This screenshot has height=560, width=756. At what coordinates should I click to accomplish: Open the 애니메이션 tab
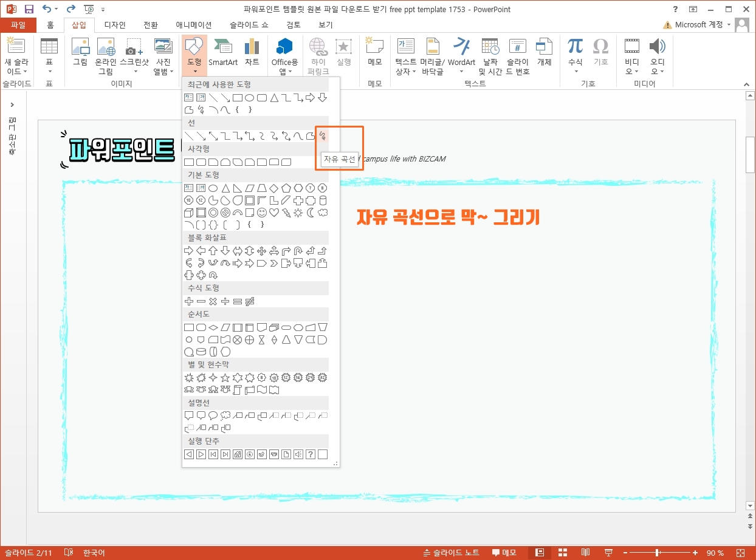(194, 25)
